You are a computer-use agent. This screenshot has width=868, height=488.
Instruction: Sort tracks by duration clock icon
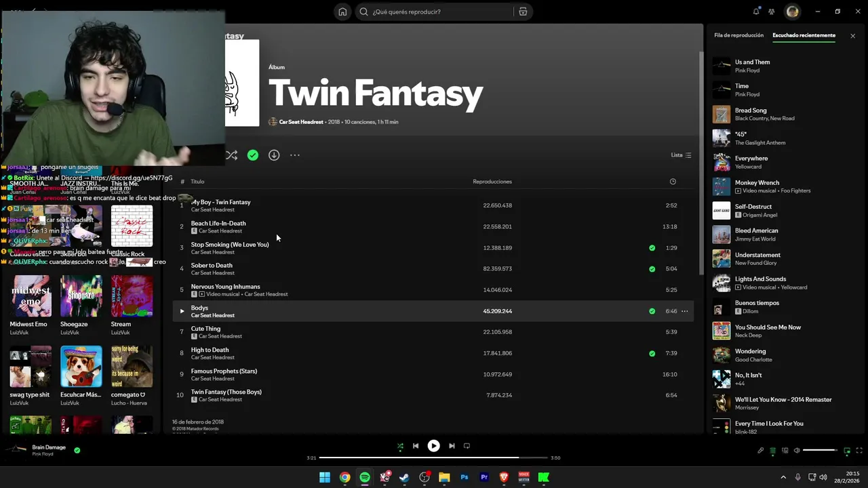(x=673, y=182)
